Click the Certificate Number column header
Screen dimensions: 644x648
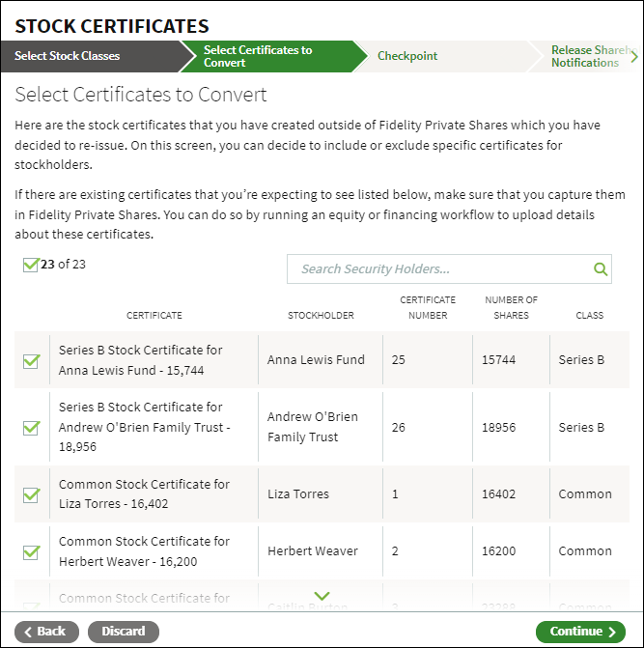[428, 307]
